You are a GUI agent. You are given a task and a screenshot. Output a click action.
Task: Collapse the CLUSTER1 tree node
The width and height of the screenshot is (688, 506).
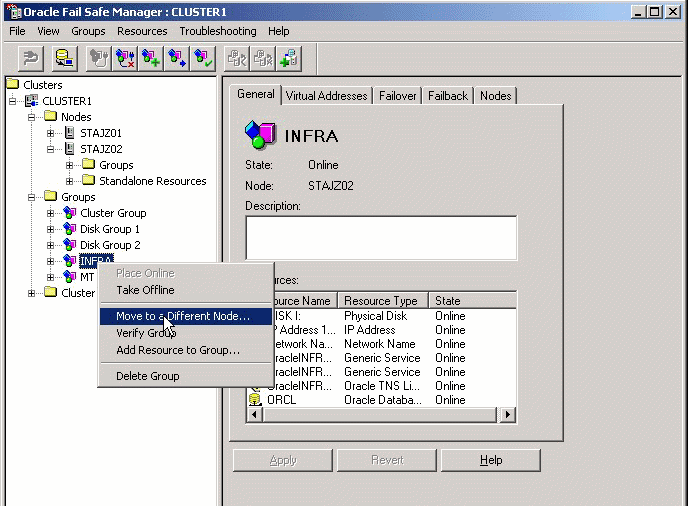click(x=13, y=101)
